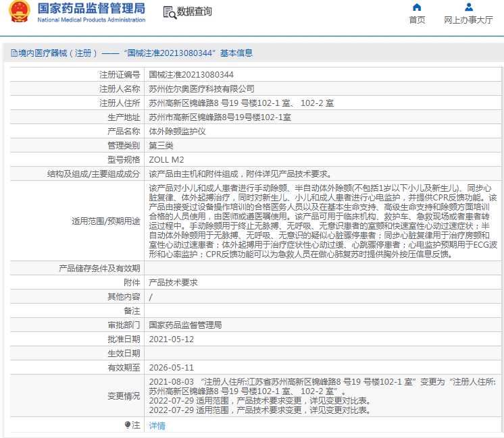Select model ZOLL M2
The height and width of the screenshot is (438, 504).
[x=166, y=159]
